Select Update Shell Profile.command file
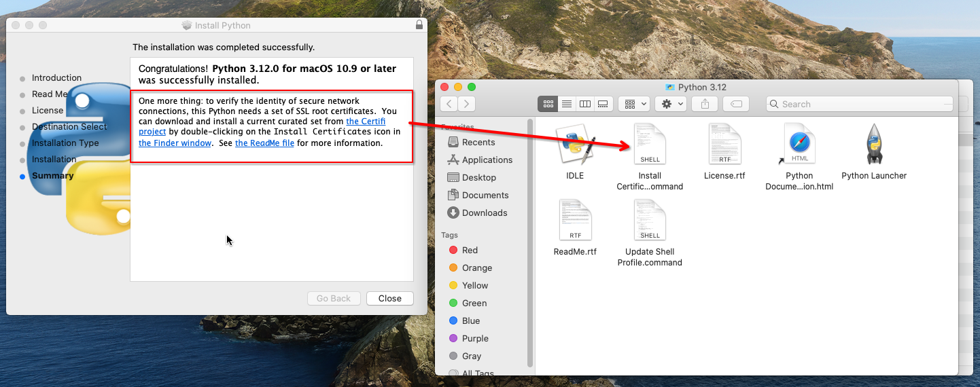The image size is (980, 387). click(650, 221)
